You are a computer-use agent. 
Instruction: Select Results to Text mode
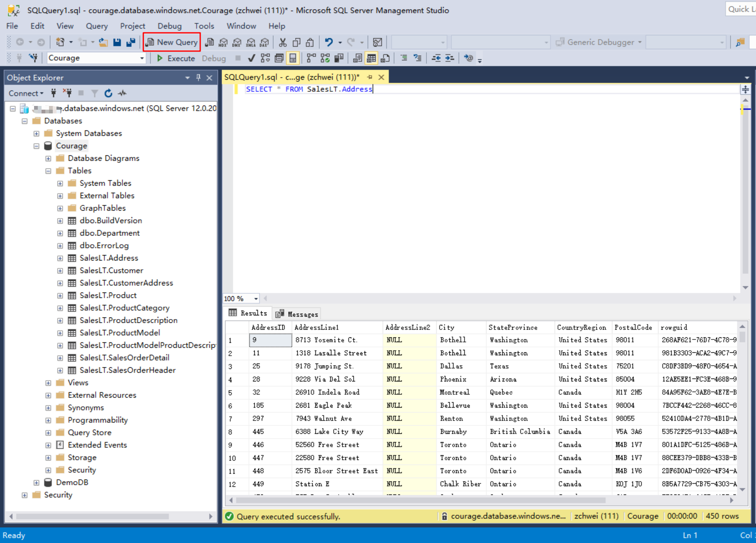357,58
